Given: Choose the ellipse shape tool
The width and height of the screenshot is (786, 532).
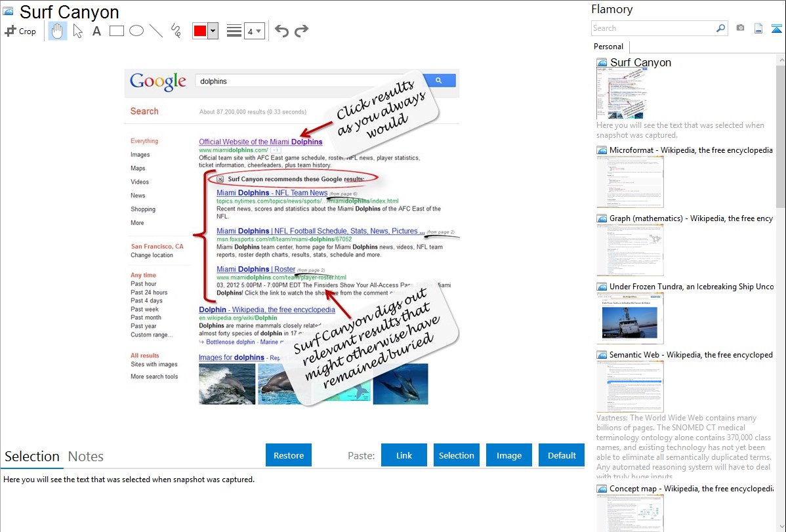Looking at the screenshot, I should click(x=136, y=31).
